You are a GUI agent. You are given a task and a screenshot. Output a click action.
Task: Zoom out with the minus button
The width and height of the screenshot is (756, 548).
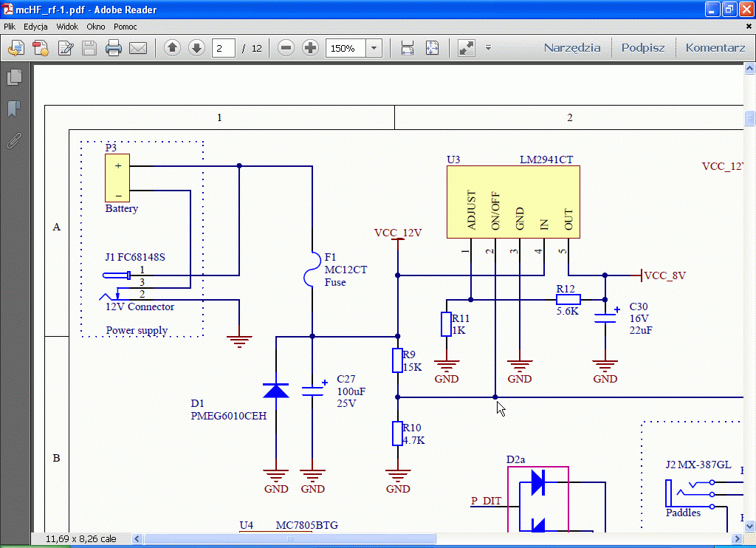point(286,48)
